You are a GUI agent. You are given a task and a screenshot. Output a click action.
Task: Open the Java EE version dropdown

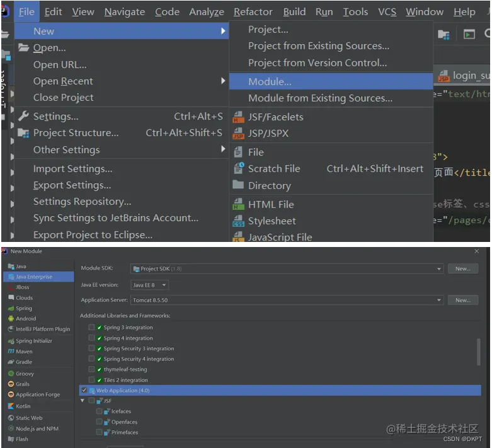[149, 285]
